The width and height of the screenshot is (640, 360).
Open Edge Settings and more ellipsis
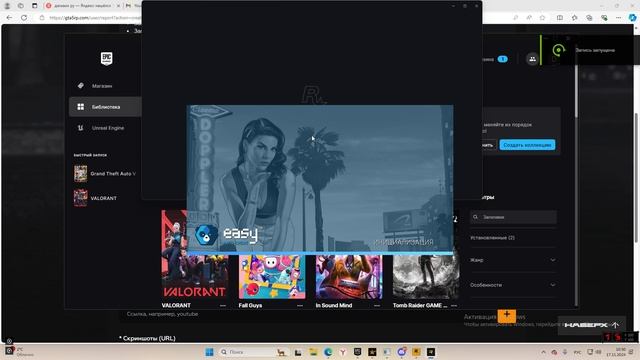click(618, 18)
